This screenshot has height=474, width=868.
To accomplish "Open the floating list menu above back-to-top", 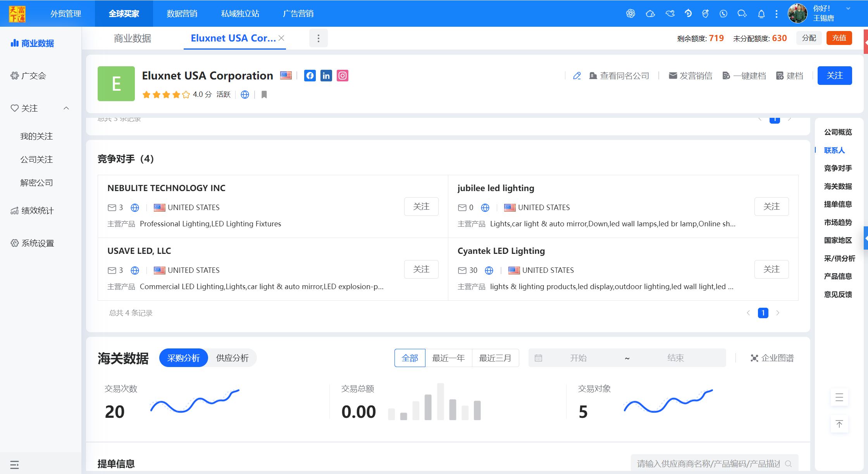I will [839, 397].
